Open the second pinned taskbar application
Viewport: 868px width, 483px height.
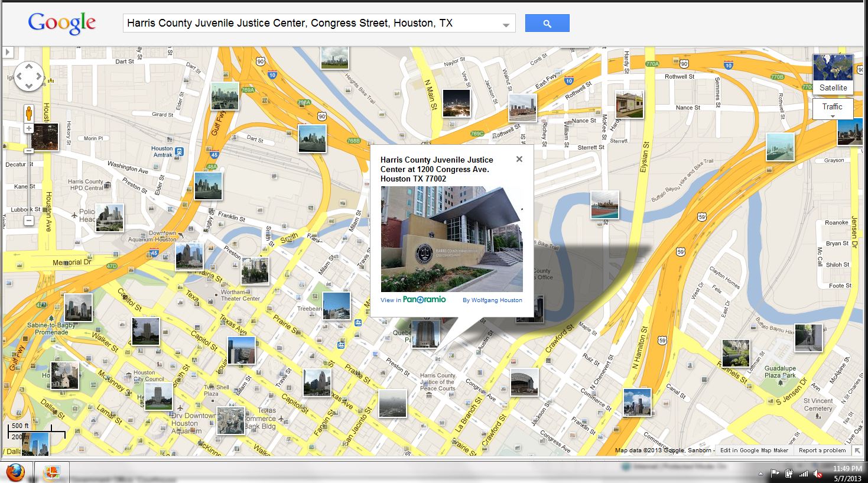point(52,473)
